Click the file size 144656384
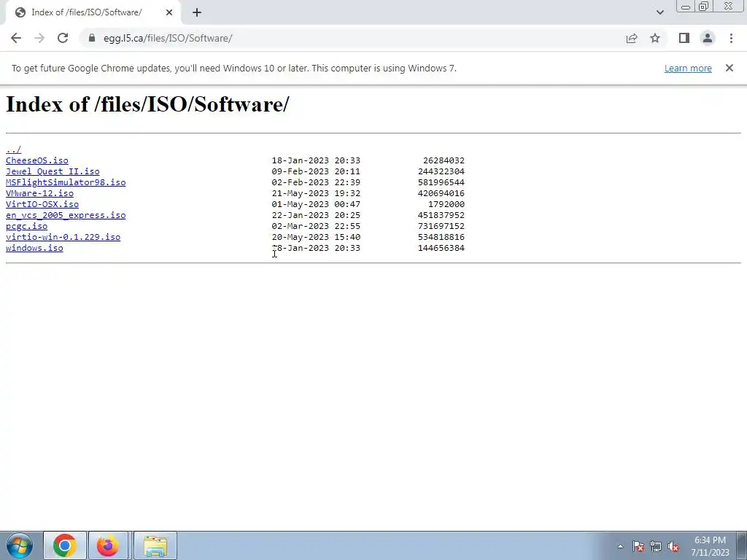Viewport: 747px width, 560px height. pos(441,248)
